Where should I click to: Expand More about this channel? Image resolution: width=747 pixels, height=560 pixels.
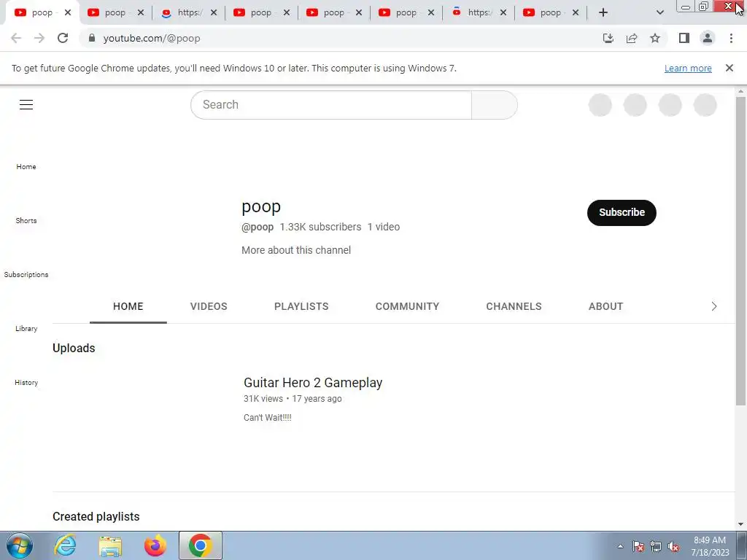(x=296, y=250)
